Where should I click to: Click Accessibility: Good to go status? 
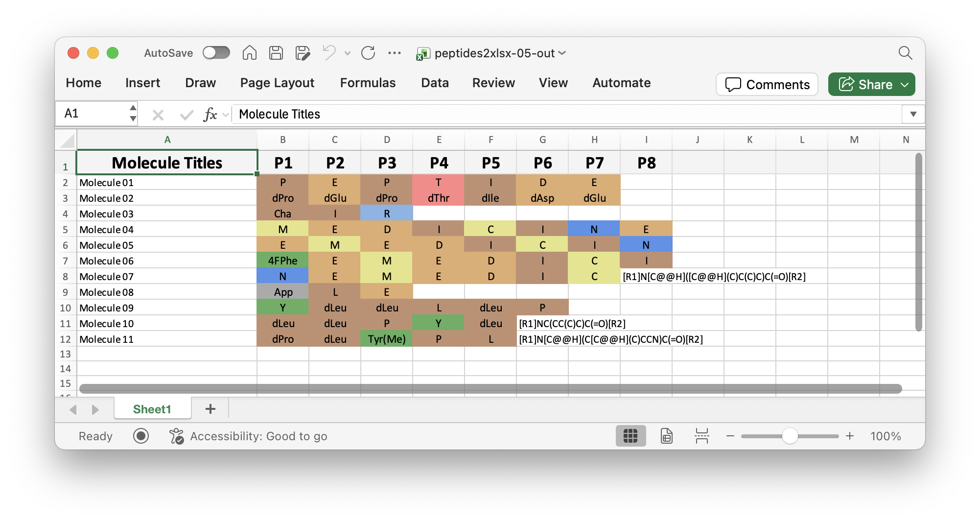(x=258, y=436)
